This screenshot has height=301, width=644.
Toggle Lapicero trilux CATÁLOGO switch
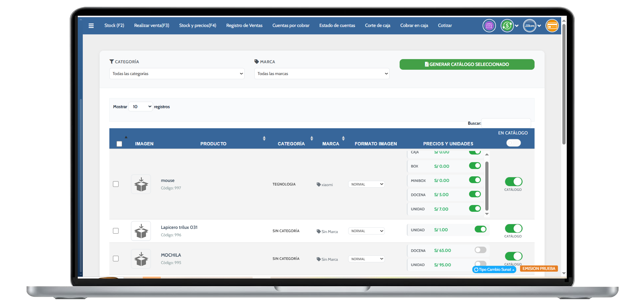click(513, 228)
